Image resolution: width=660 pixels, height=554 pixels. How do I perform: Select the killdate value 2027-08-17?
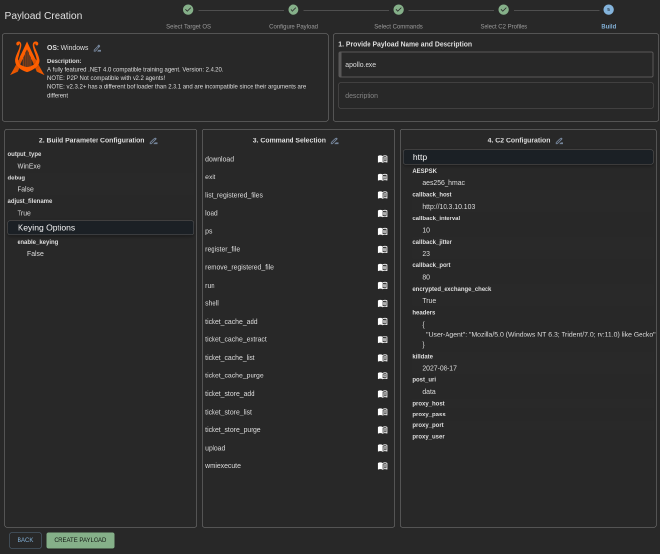point(439,368)
